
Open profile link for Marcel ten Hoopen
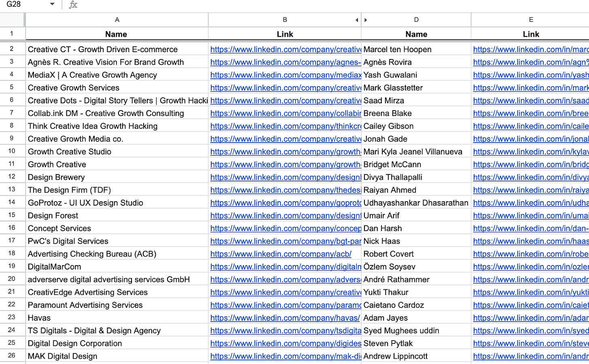click(531, 49)
